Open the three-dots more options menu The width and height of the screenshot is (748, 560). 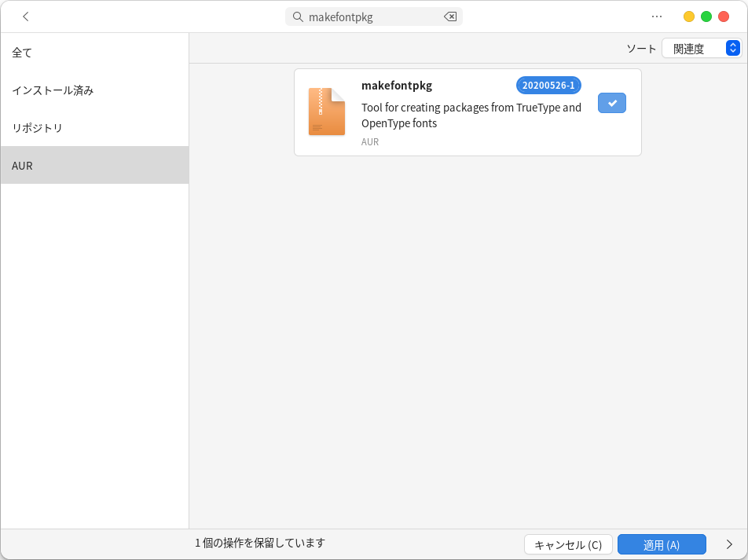(657, 16)
